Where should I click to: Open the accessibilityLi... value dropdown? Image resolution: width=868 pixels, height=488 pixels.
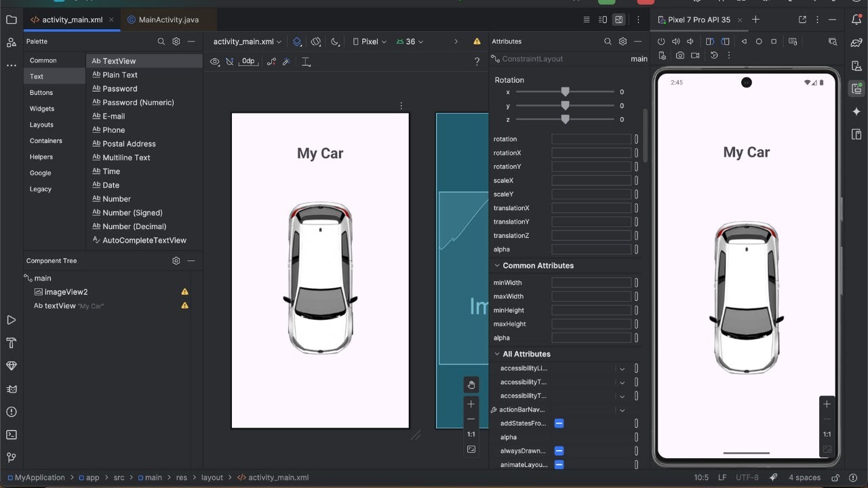[622, 368]
